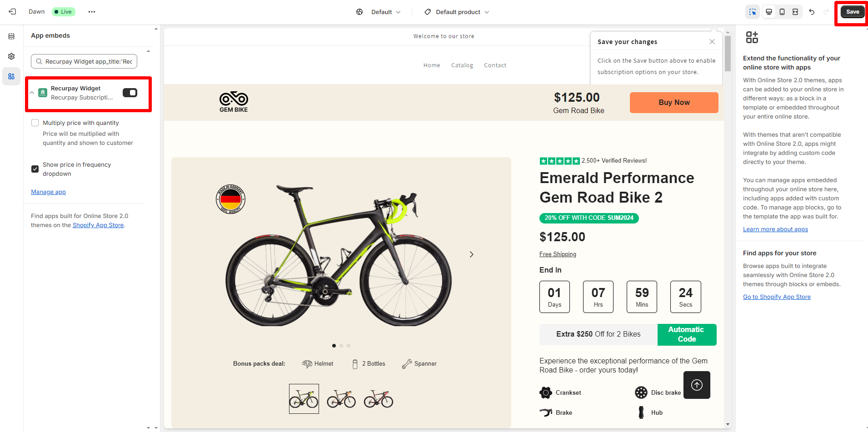Toggle the inspector selection tool icon
Image resolution: width=868 pixels, height=432 pixels.
coord(753,12)
